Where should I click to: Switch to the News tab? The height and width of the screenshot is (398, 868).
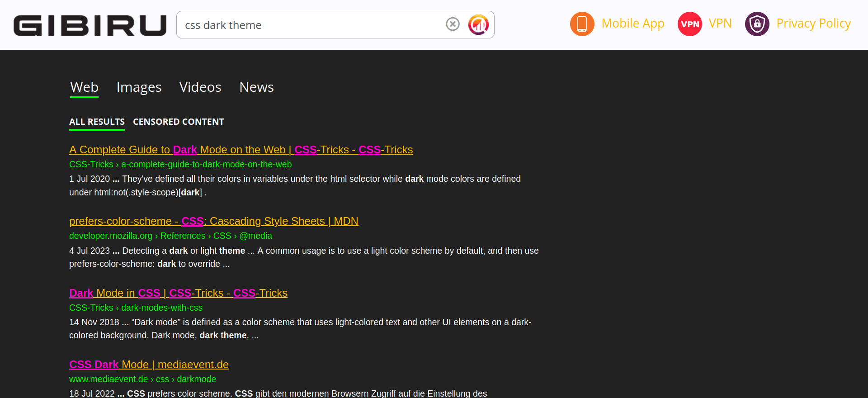(256, 87)
